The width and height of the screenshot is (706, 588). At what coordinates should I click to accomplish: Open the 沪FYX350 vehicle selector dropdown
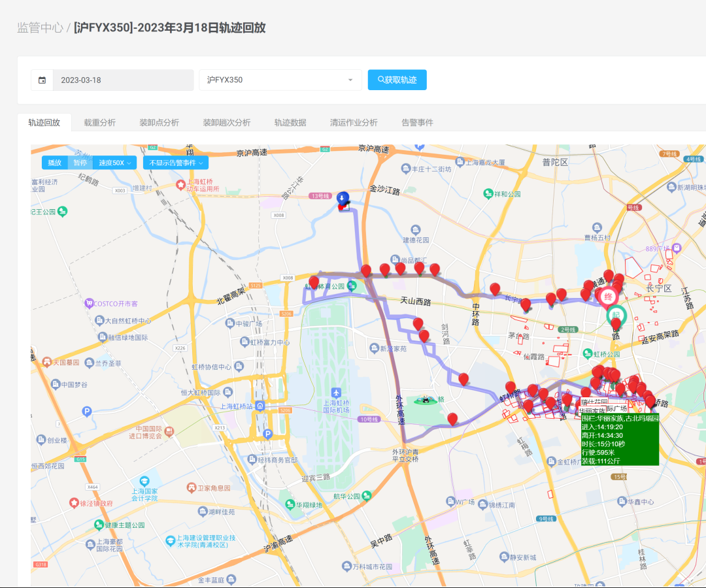[280, 80]
